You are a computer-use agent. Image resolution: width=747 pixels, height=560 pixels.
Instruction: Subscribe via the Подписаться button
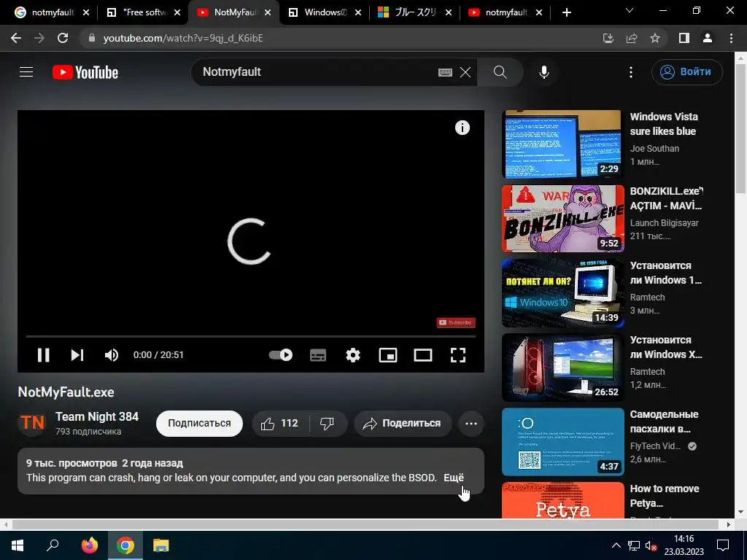pyautogui.click(x=199, y=424)
